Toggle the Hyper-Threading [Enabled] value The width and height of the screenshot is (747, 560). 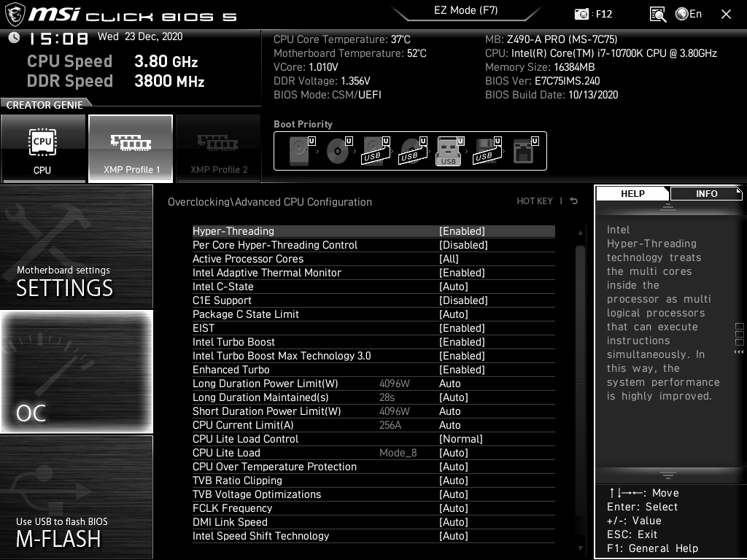[x=462, y=231]
